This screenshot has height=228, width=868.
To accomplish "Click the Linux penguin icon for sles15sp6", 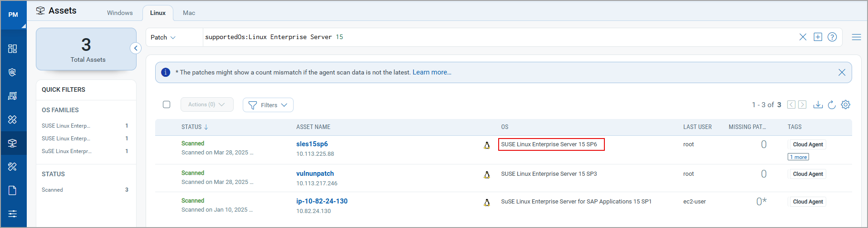I will [x=487, y=145].
